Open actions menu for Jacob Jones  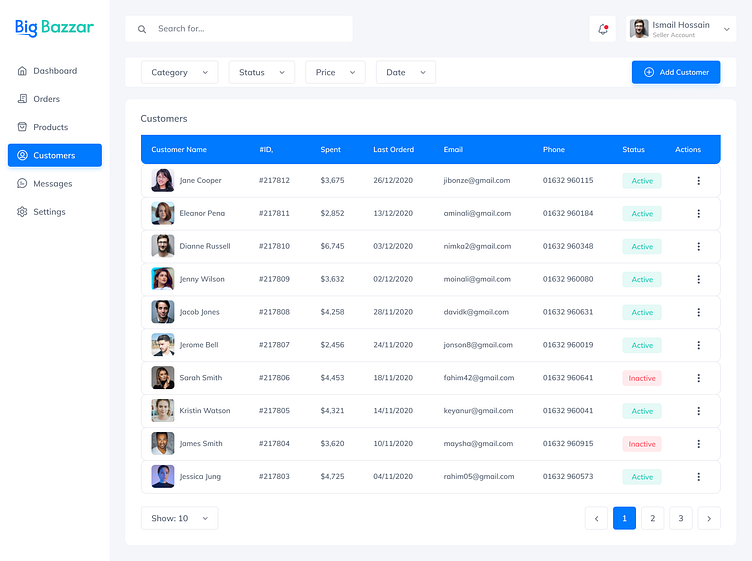[x=698, y=312]
